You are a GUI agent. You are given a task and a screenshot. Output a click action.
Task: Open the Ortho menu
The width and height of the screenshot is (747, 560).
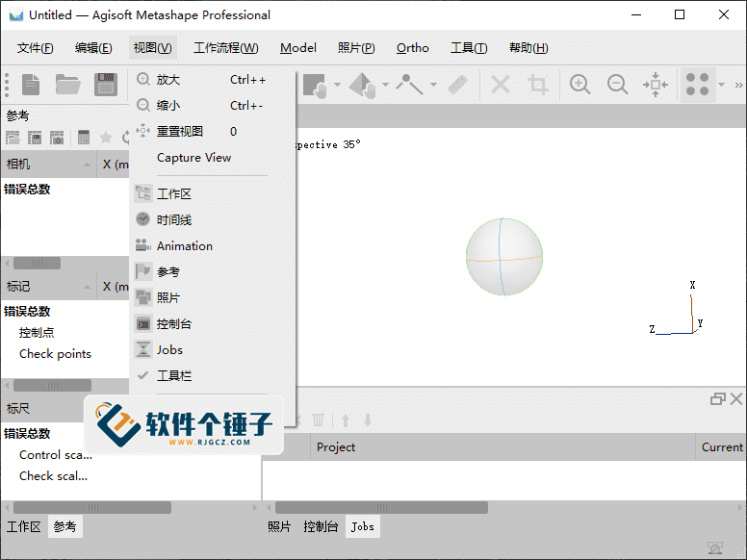pos(413,48)
